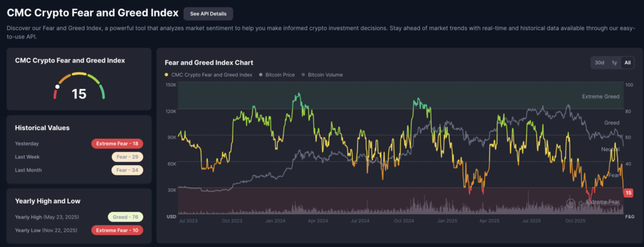Click the Greed - 76 yearly high badge

(125, 217)
